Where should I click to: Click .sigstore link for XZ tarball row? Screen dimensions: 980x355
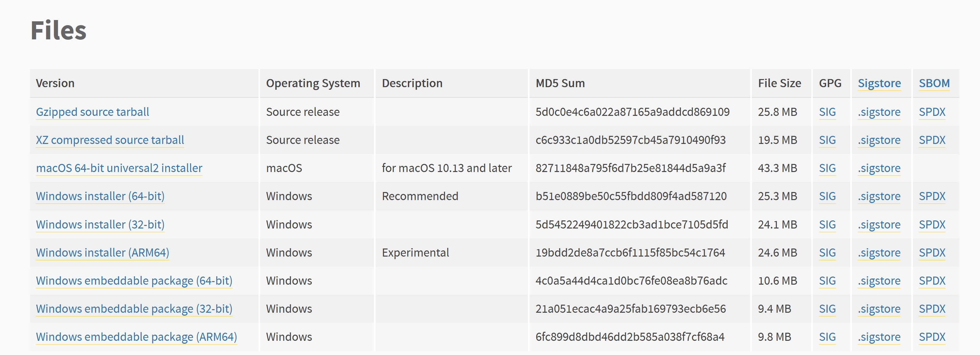coord(879,140)
